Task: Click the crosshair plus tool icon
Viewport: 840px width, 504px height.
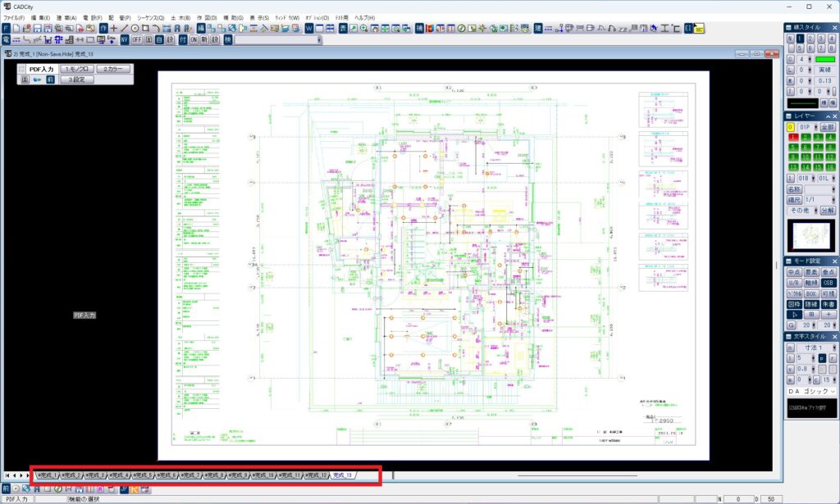Action: coord(113,29)
